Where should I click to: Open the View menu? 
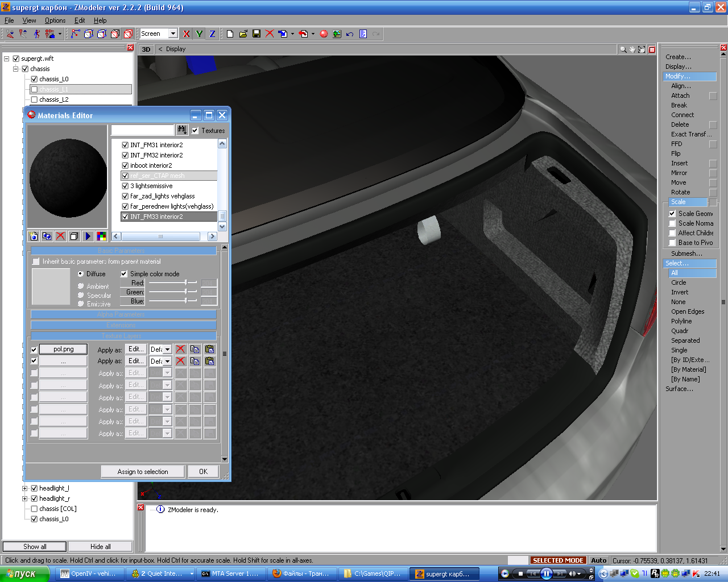(29, 20)
